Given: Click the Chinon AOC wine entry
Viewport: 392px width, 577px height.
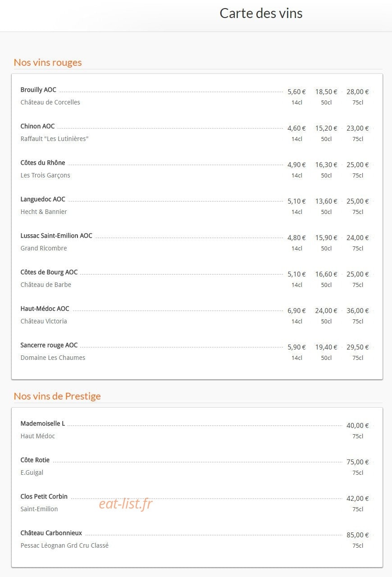Looking at the screenshot, I should point(37,127).
